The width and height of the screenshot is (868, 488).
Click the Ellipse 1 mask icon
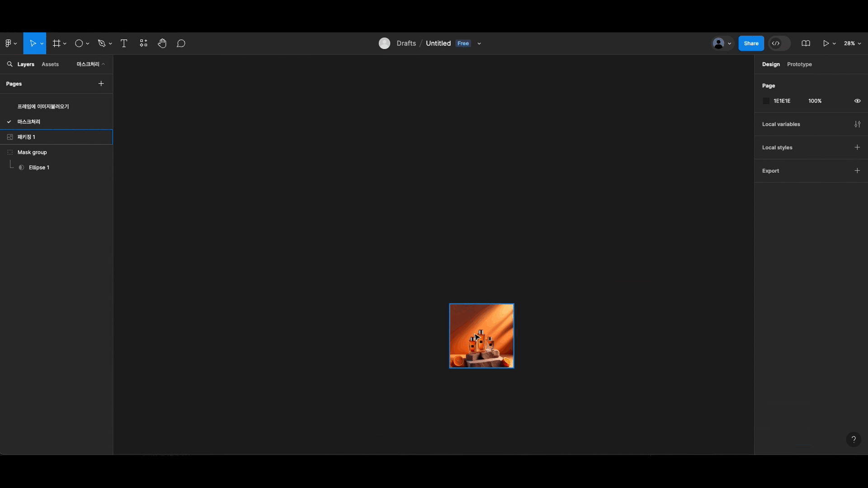tap(21, 168)
